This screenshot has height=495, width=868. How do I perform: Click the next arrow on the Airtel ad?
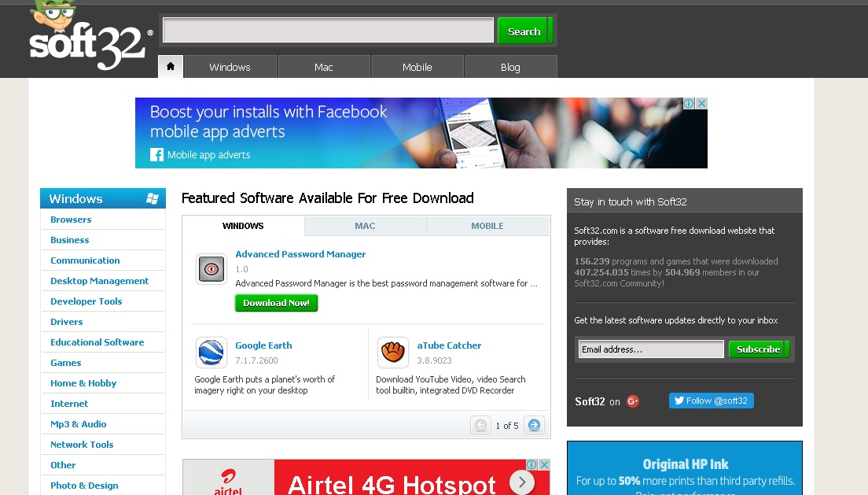(x=521, y=481)
